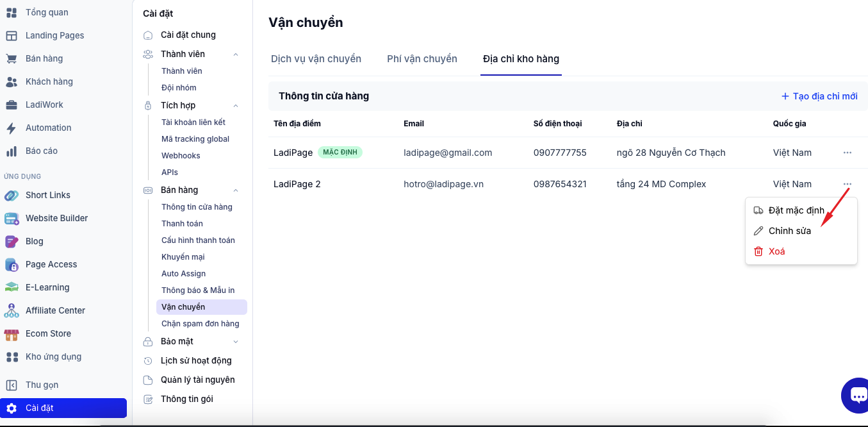This screenshot has height=427, width=868.
Task: Open the Page Access app icon
Action: click(x=12, y=264)
